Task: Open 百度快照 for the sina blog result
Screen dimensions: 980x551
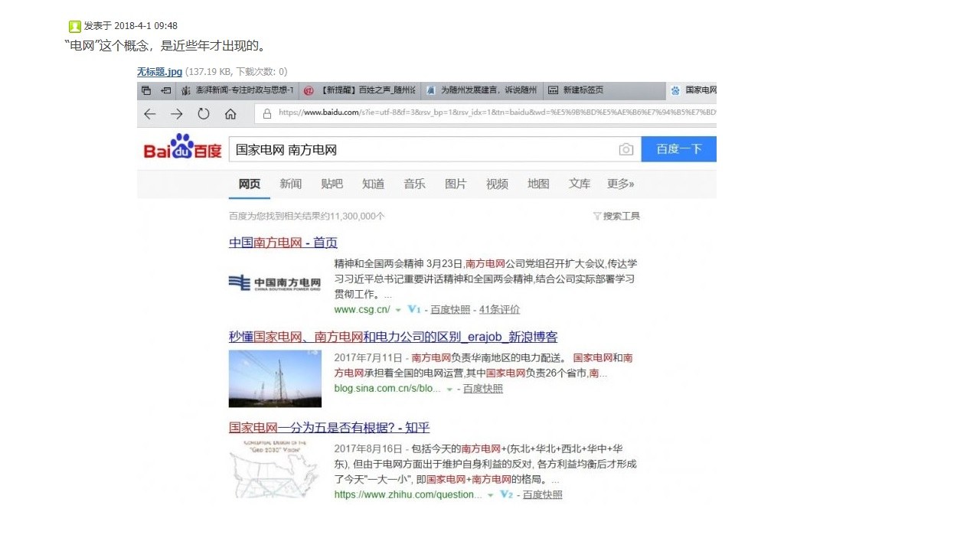Action: tap(482, 389)
